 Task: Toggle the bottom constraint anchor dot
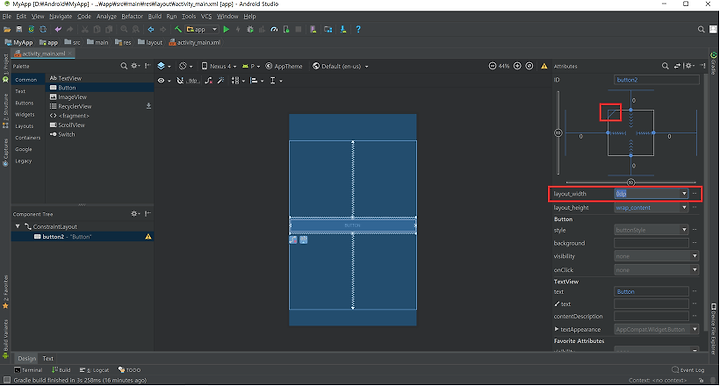(x=631, y=156)
